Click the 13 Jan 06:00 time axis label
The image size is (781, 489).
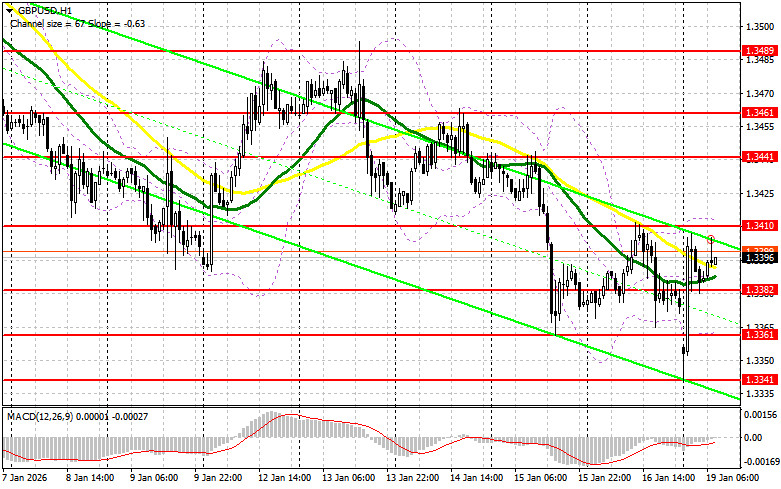pyautogui.click(x=349, y=478)
